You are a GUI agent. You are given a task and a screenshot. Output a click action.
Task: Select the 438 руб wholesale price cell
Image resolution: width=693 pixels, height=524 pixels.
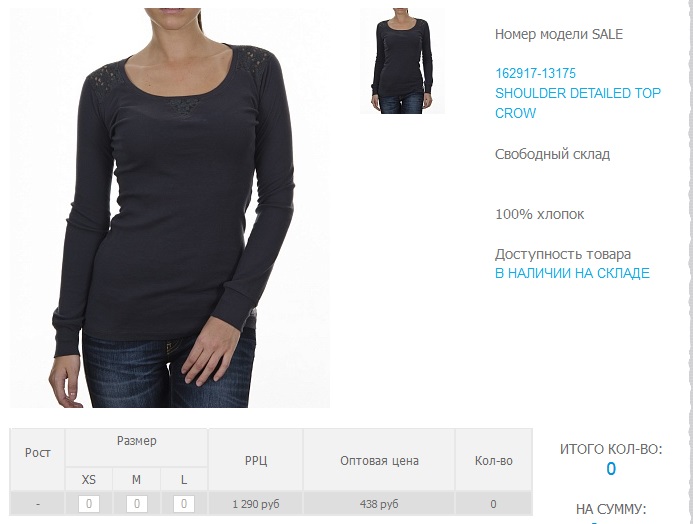coord(379,504)
